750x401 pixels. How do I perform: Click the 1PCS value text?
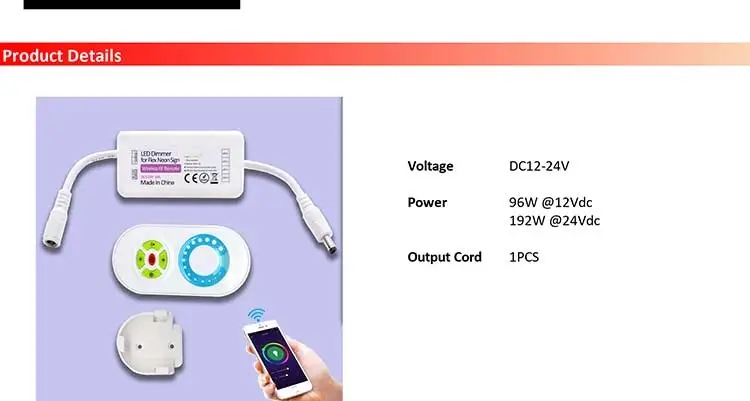click(524, 257)
